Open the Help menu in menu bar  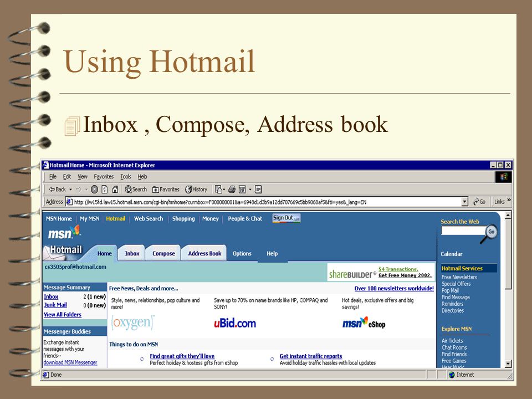click(142, 176)
